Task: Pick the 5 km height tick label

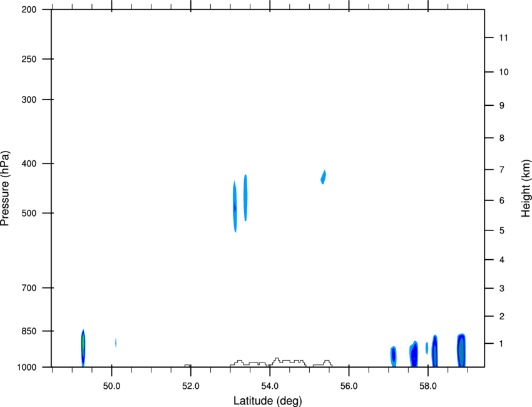Action: coord(502,230)
